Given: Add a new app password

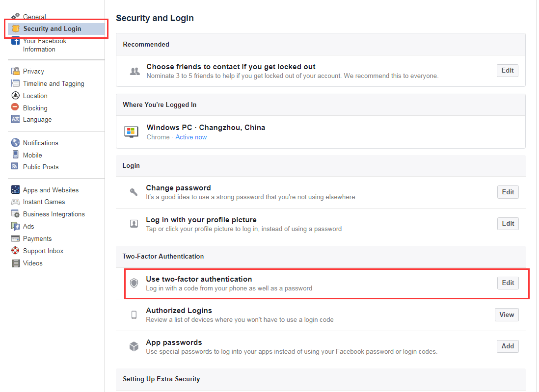Looking at the screenshot, I should (x=508, y=346).
